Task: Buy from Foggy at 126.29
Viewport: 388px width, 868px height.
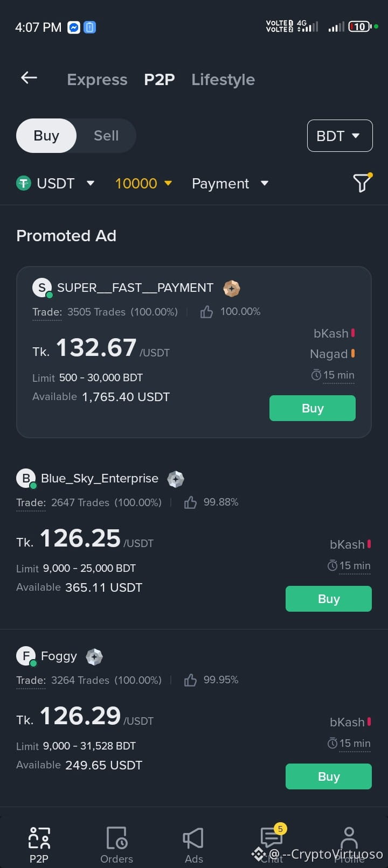Action: 329,776
